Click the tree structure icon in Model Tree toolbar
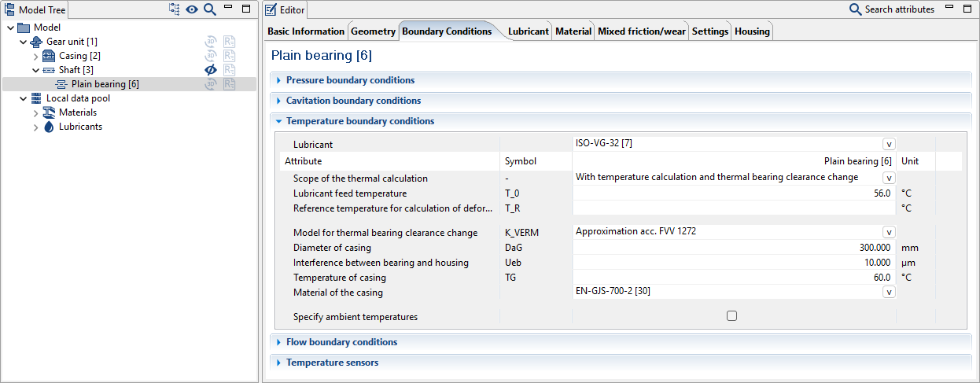Screen dimensions: 980x383 [175, 9]
